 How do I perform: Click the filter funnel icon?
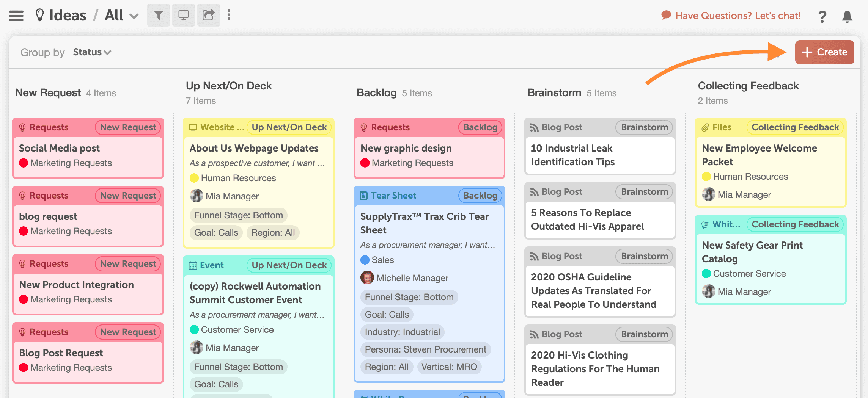coord(159,15)
